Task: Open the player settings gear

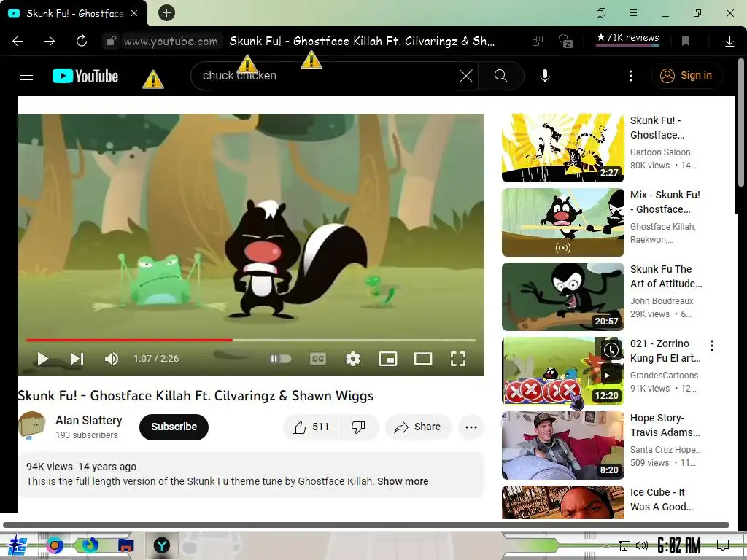Action: pyautogui.click(x=353, y=359)
